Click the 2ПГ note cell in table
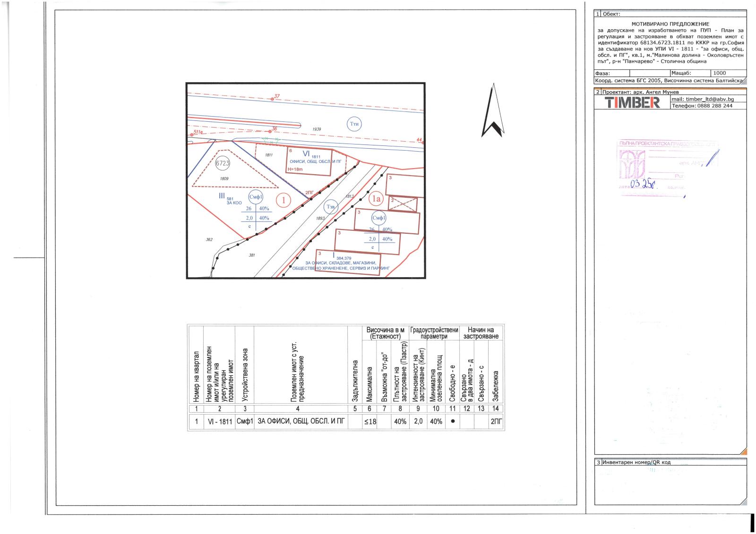Viewport: 756px width, 534px height. click(496, 422)
